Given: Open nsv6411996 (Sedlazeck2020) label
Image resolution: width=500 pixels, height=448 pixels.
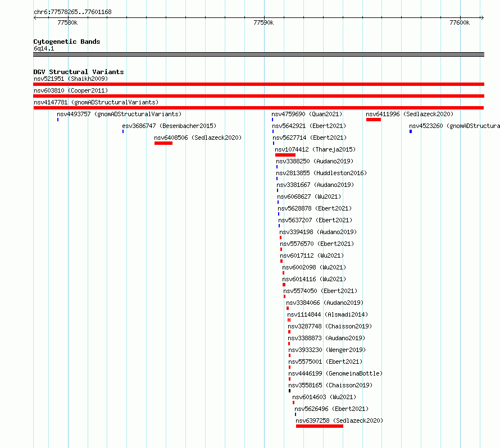Looking at the screenshot, I should 410,114.
